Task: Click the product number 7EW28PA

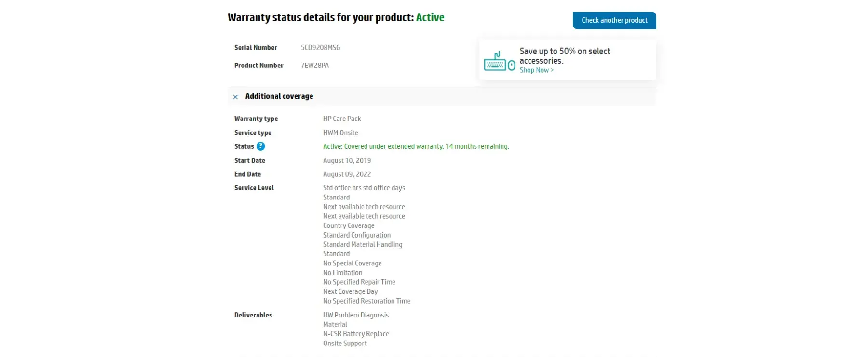Action: tap(314, 66)
